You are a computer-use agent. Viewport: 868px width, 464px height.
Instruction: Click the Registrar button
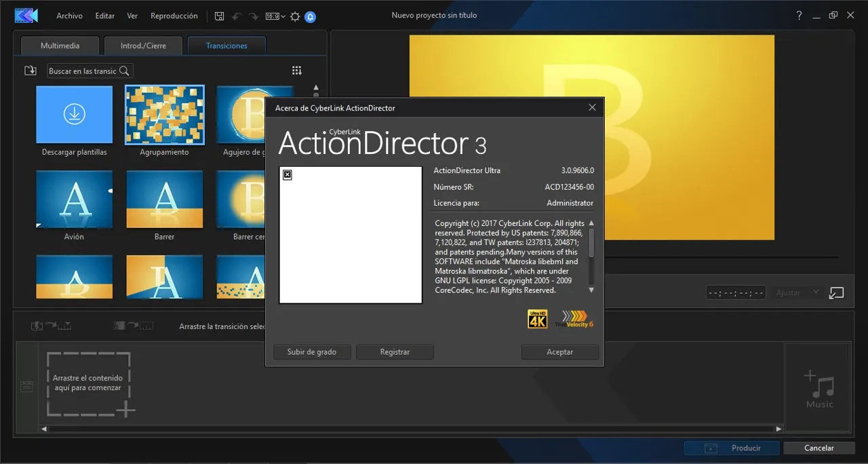395,352
